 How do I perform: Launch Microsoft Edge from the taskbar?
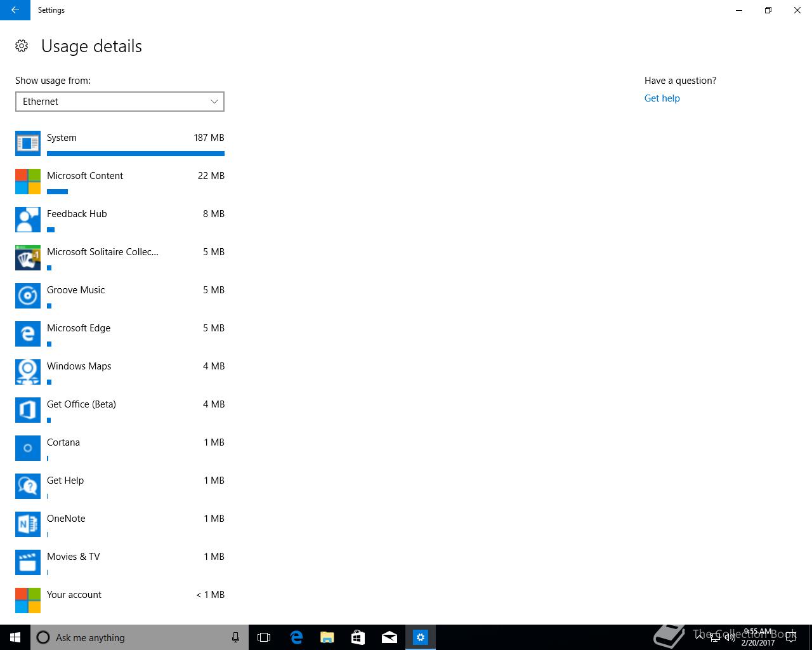point(296,637)
